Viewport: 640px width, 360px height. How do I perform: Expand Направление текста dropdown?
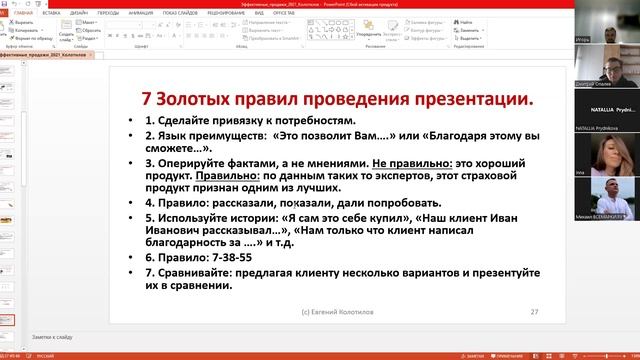point(267,22)
